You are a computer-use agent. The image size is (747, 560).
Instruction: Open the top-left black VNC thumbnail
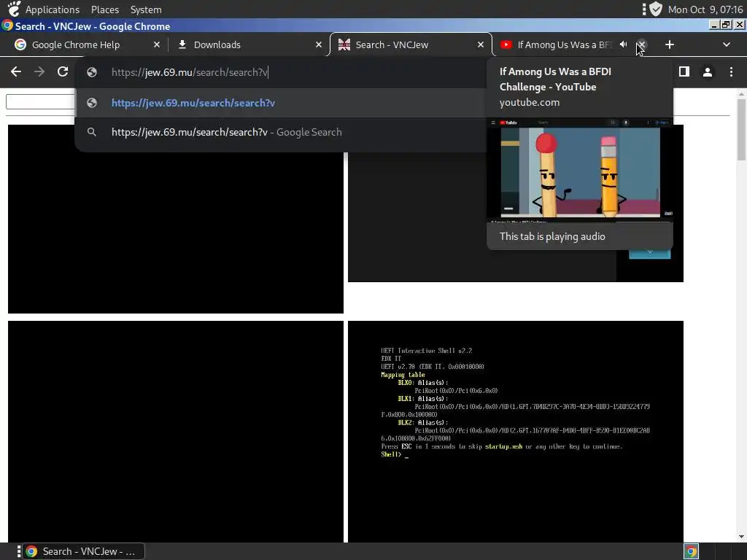(x=176, y=219)
